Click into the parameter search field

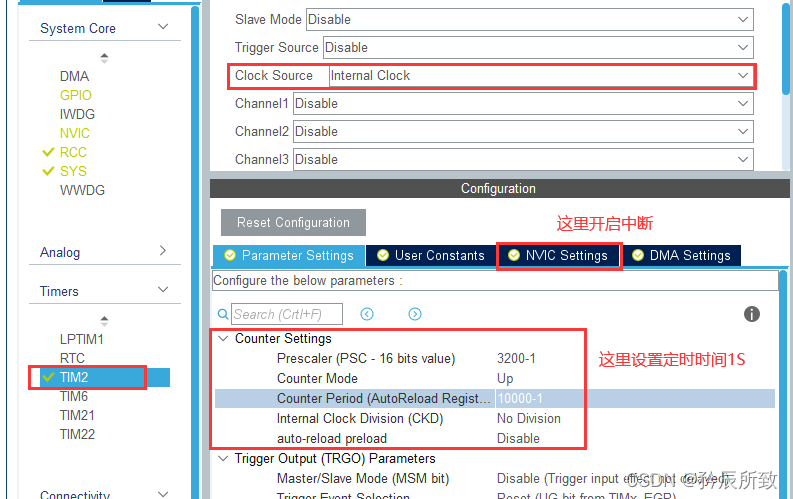pos(287,314)
